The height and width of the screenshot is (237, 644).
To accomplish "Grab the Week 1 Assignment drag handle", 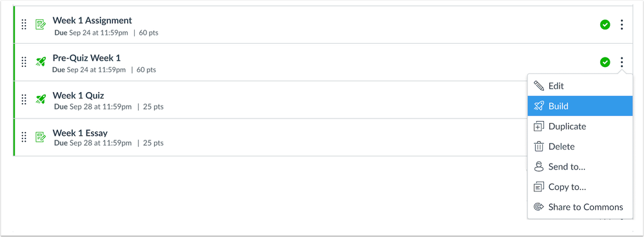I will 24,24.
